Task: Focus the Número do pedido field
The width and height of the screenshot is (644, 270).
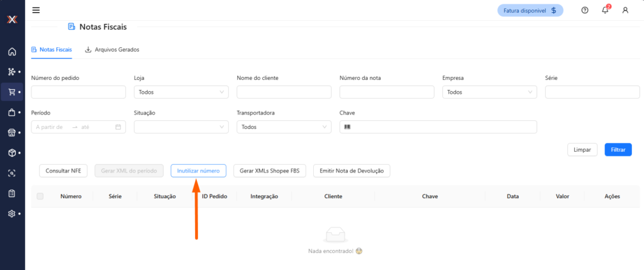Action: [x=78, y=93]
